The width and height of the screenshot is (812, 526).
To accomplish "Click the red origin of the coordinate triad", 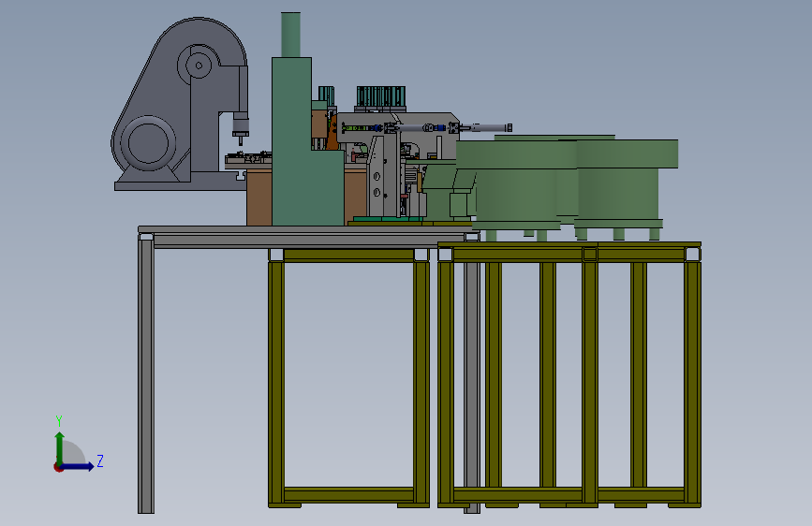I will tap(58, 467).
